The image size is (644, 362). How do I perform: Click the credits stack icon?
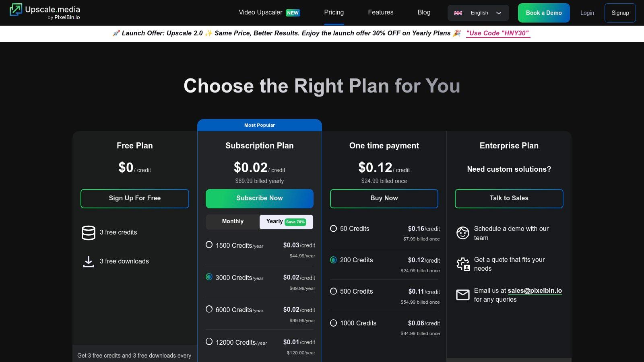89,232
